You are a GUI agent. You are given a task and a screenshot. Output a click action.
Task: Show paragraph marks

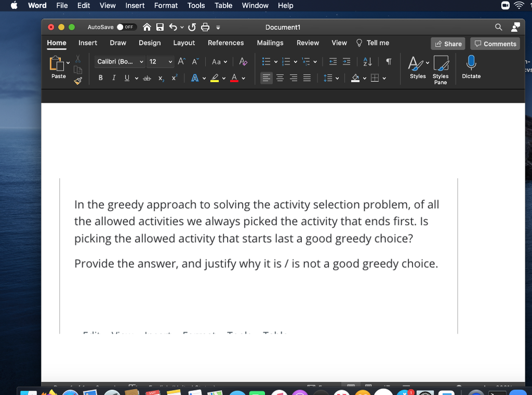pyautogui.click(x=389, y=61)
